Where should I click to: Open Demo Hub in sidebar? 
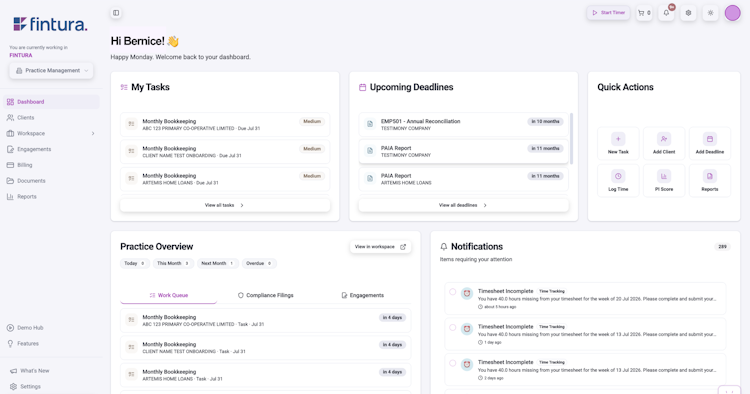(x=51, y=328)
